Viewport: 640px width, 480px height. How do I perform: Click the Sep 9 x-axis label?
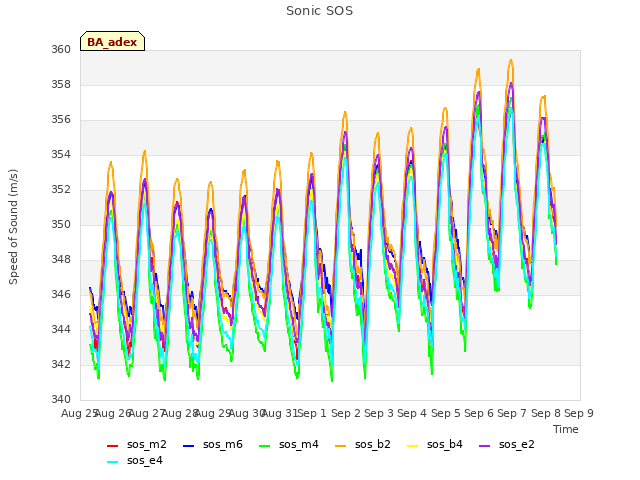tap(579, 413)
